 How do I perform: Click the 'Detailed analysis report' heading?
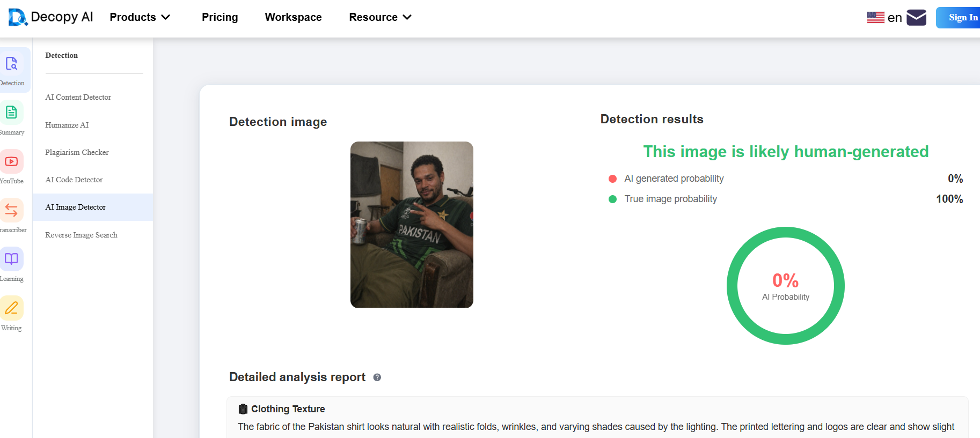tap(297, 377)
